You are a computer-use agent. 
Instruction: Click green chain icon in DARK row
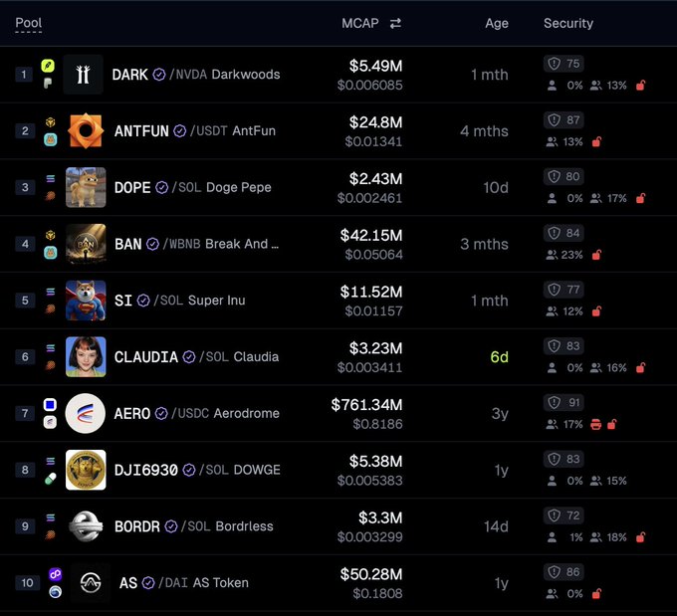click(x=48, y=66)
